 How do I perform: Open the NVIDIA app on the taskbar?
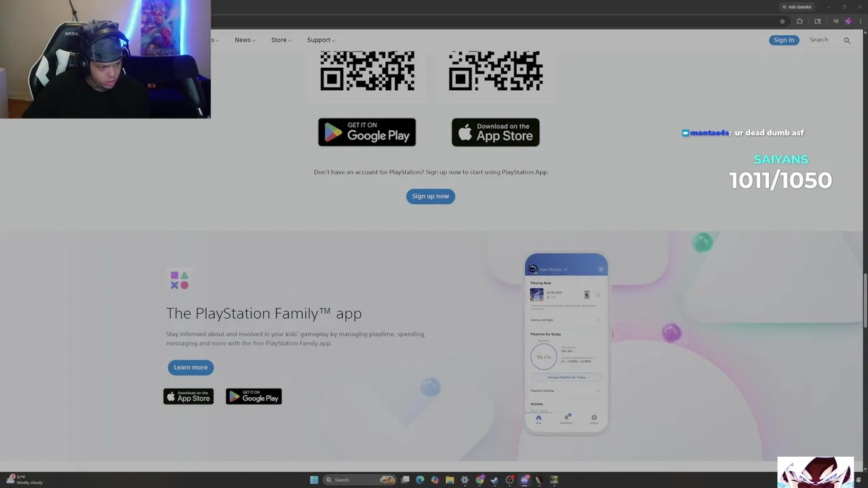[x=554, y=480]
